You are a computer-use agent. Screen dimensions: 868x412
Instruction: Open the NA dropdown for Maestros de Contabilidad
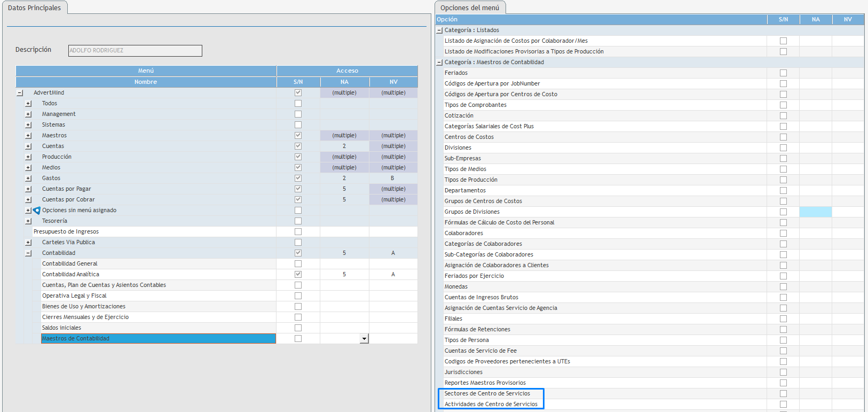tap(364, 339)
